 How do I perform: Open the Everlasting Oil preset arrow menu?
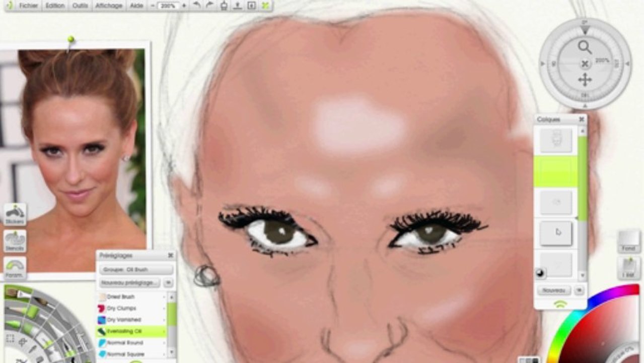click(x=164, y=331)
